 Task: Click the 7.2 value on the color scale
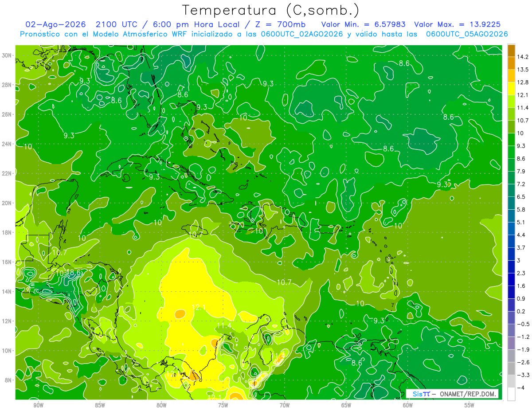tap(521, 184)
